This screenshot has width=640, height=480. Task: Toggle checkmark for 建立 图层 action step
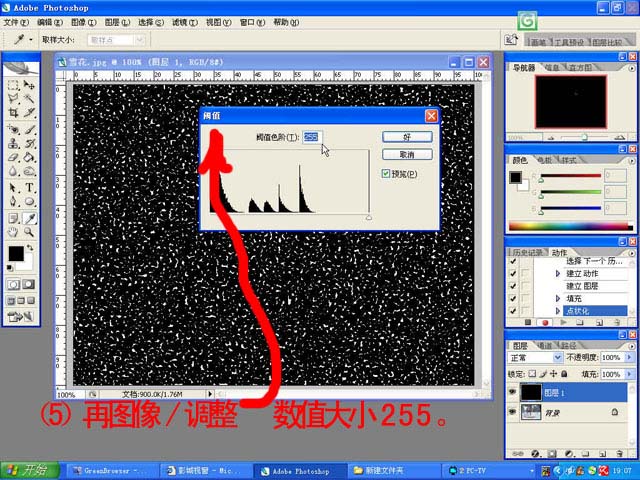[x=513, y=286]
